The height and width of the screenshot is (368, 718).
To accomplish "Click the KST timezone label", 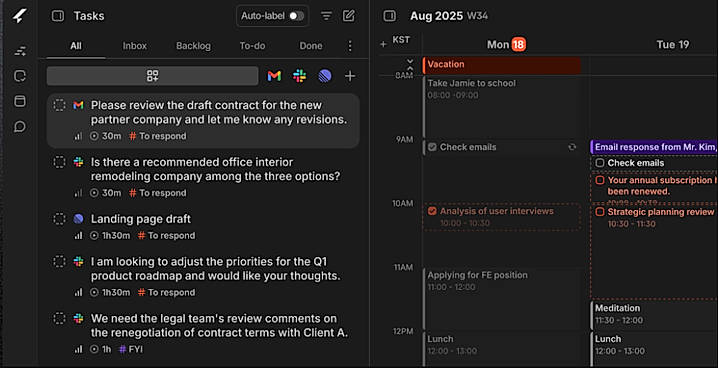I will [401, 40].
